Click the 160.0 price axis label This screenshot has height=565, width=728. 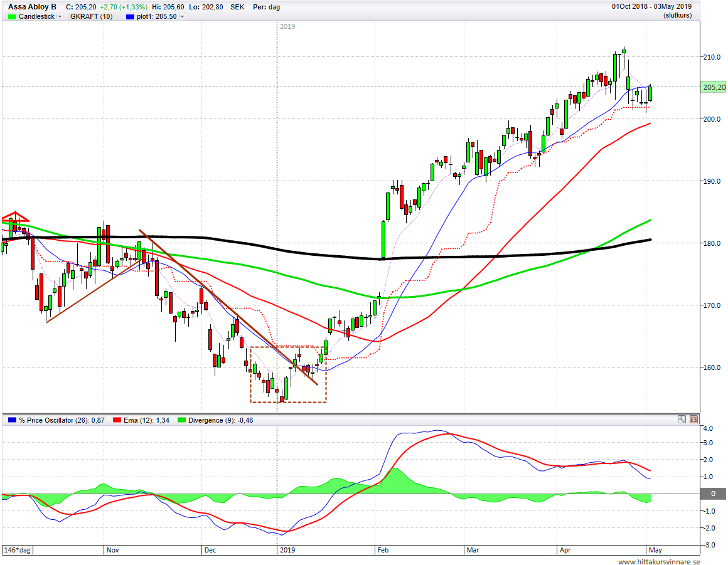pos(711,367)
